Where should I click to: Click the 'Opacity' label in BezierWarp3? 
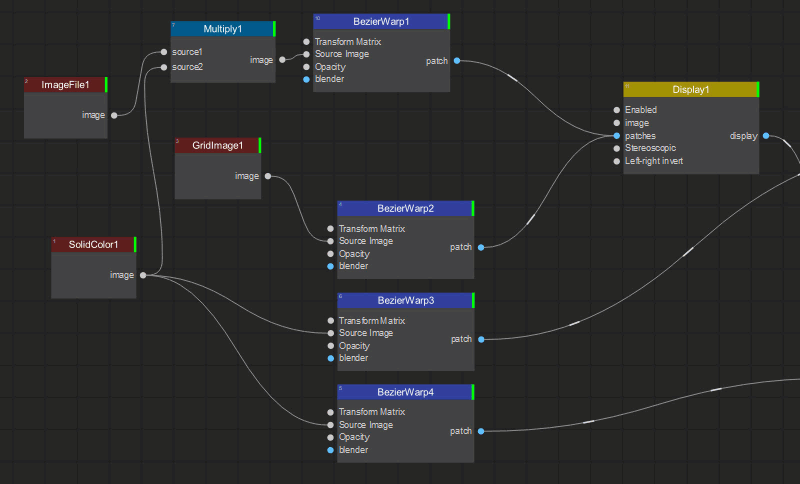[354, 346]
